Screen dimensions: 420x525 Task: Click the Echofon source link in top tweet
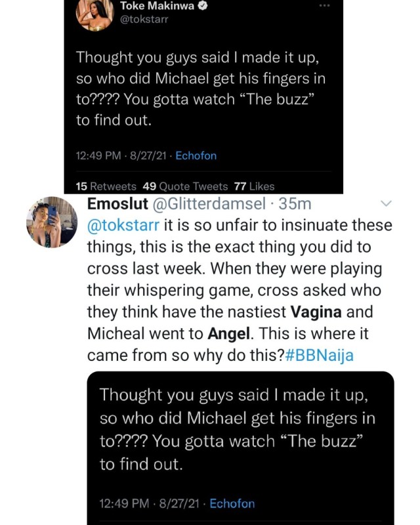click(196, 156)
